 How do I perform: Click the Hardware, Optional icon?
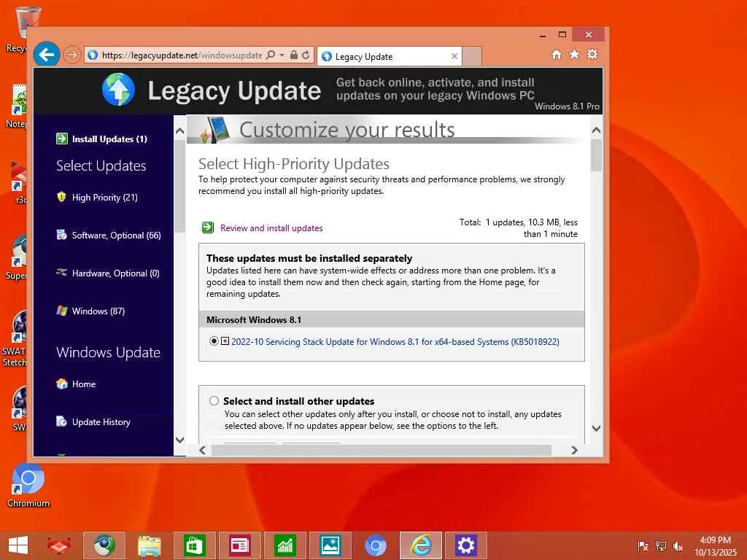point(61,273)
